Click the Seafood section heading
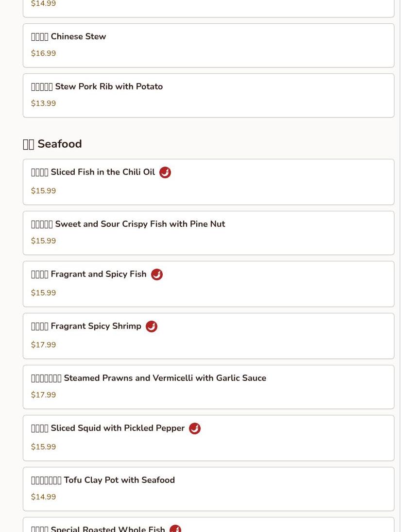Viewport: 410px width, 532px height. coord(52,144)
